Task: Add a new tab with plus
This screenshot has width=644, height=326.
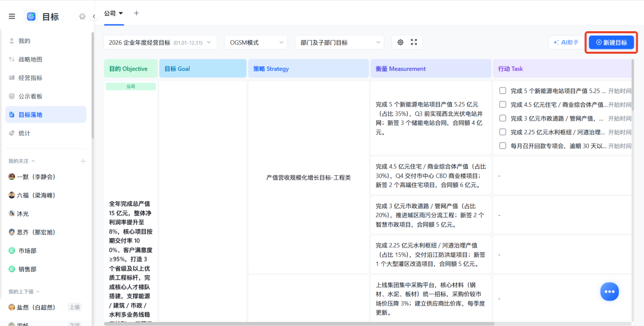Action: 137,13
